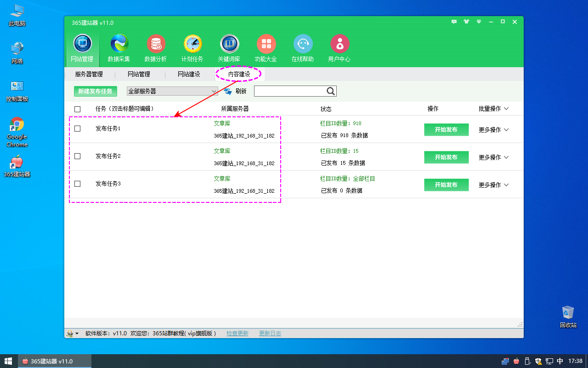Click the refresh arrows icon beside 刷新
588x368 pixels.
click(x=228, y=91)
